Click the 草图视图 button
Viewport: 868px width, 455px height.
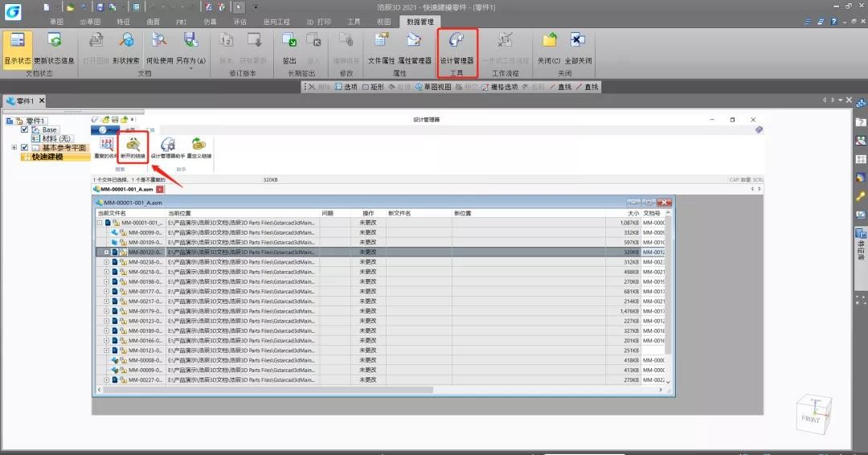[433, 87]
